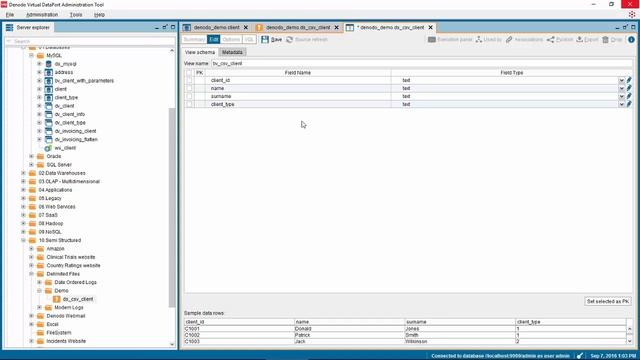Click the ds_csv_client data source icon in tree
The image size is (640, 360).
pos(57,299)
